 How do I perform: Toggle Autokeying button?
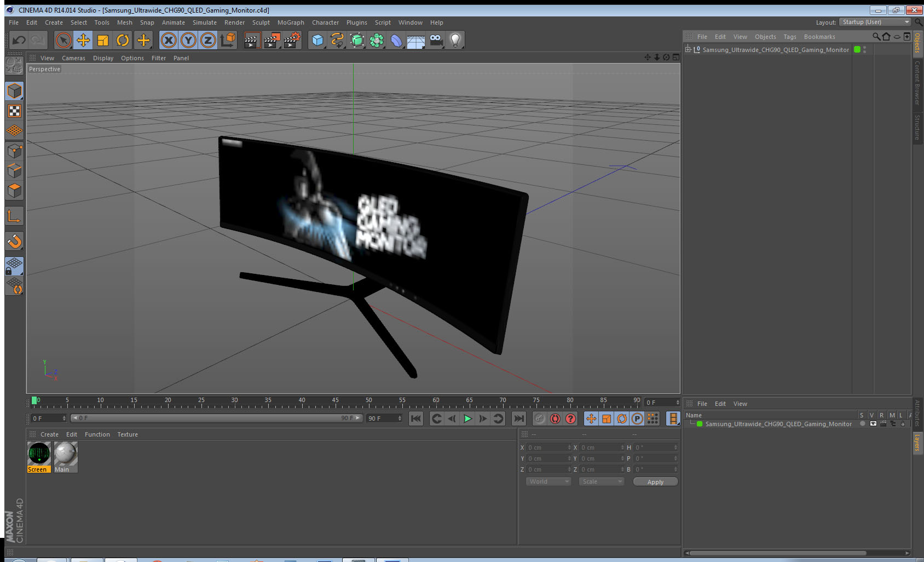(555, 418)
